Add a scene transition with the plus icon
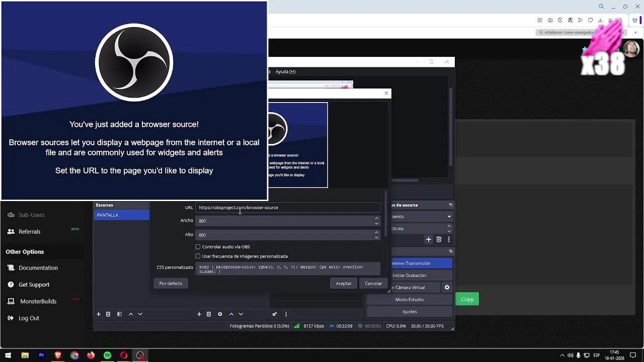This screenshot has width=644, height=362. click(x=429, y=240)
